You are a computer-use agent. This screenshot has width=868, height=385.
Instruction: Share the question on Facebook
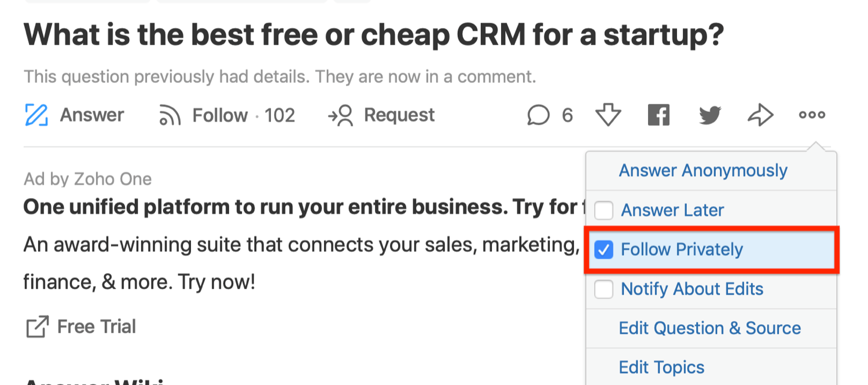(659, 115)
